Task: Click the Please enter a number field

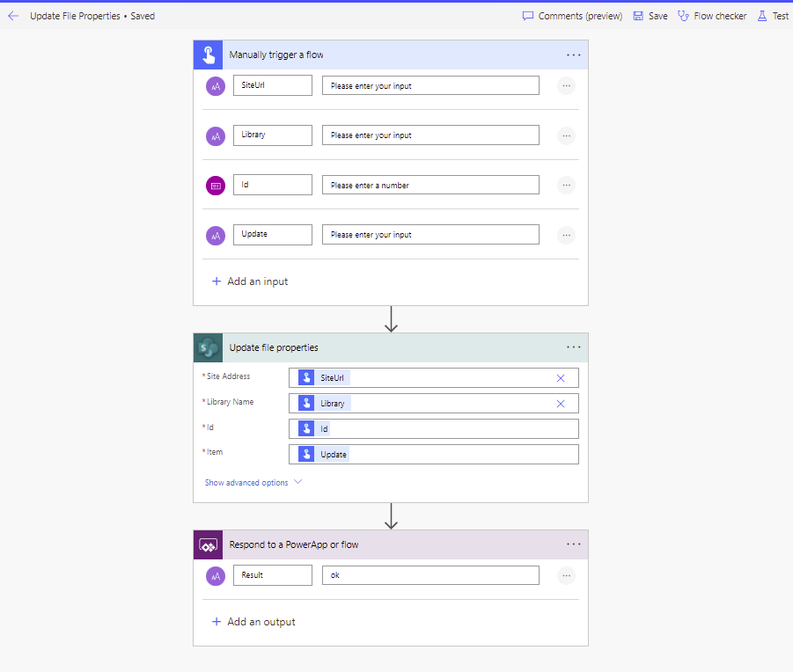Action: (x=430, y=185)
